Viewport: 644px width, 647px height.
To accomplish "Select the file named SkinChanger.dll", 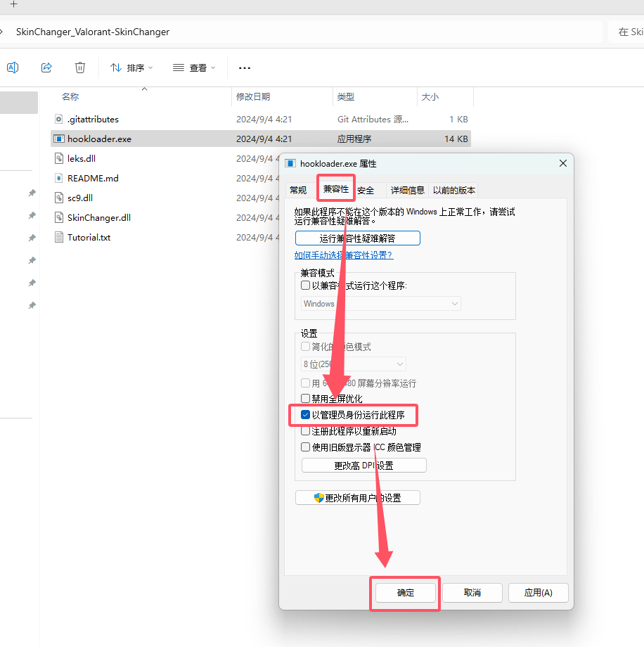I will click(x=99, y=217).
